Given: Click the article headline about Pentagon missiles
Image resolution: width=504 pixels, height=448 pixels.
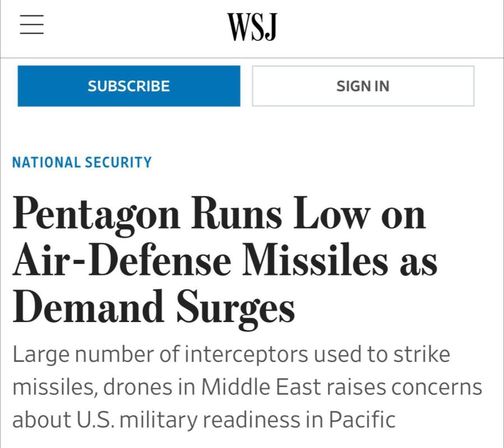Looking at the screenshot, I should 224,261.
